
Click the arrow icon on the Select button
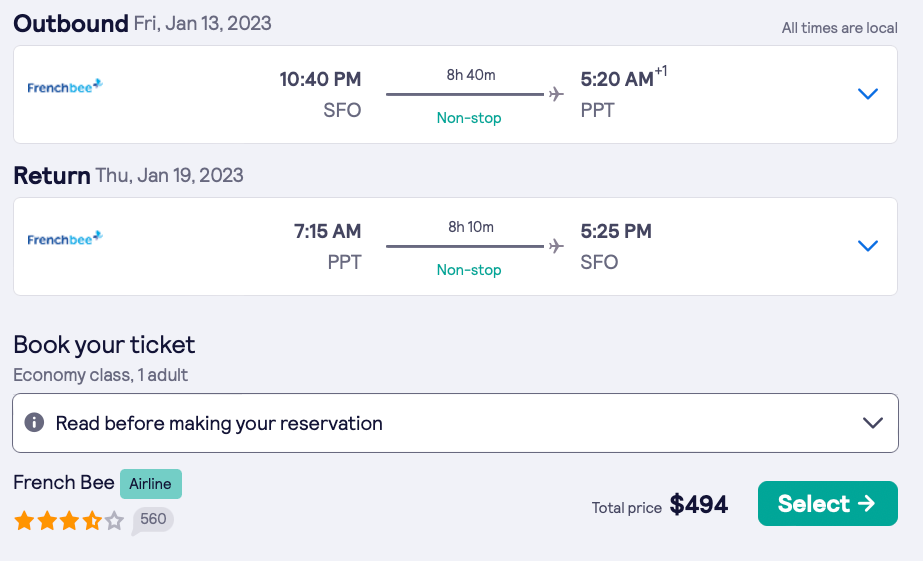(x=866, y=504)
